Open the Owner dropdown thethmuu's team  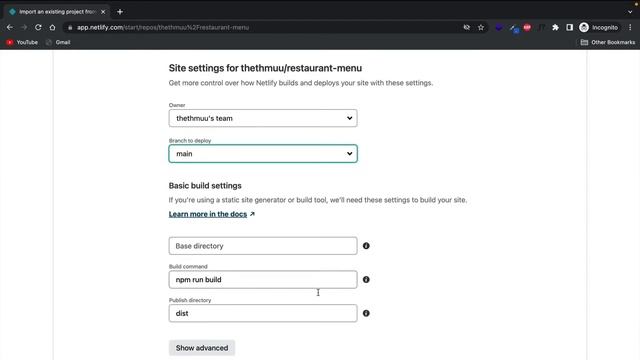coord(263,118)
